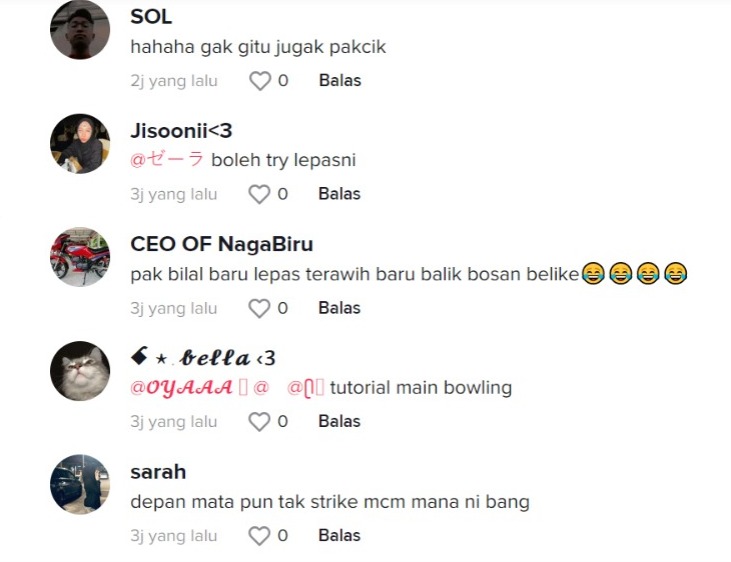Heart sarah's comment about strike
The image size is (731, 562).
pyautogui.click(x=259, y=535)
